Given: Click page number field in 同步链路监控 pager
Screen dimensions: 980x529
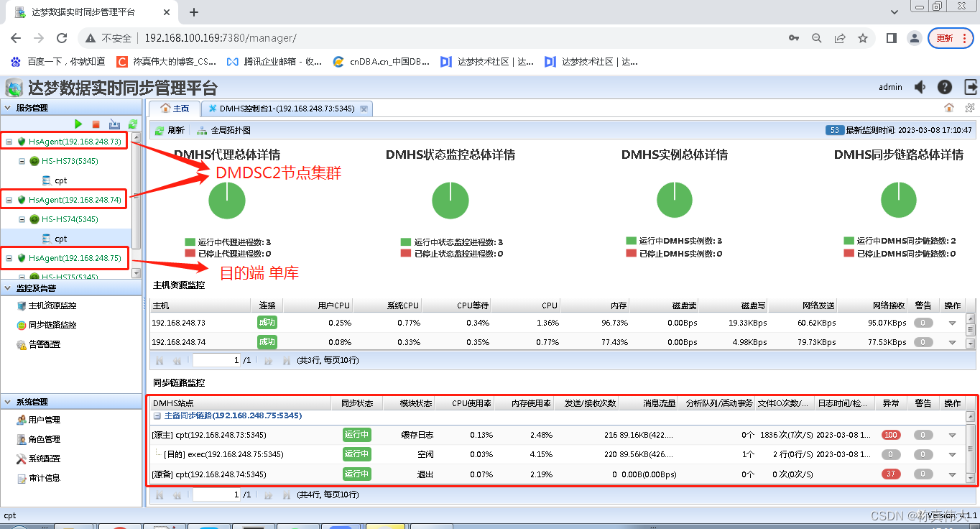Looking at the screenshot, I should pos(216,494).
